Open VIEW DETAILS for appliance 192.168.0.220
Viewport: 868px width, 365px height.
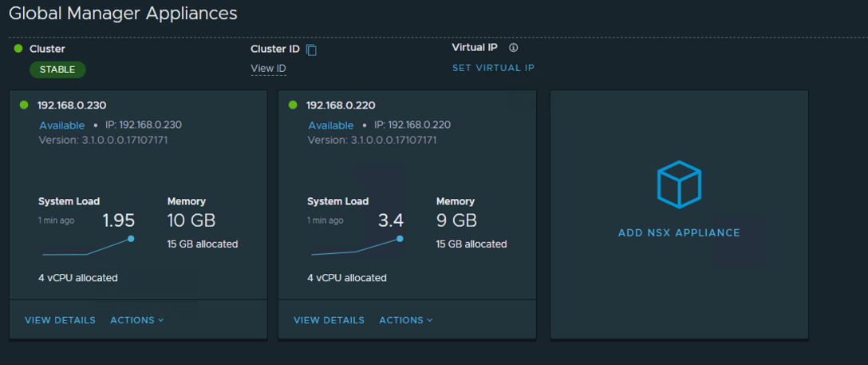tap(329, 320)
